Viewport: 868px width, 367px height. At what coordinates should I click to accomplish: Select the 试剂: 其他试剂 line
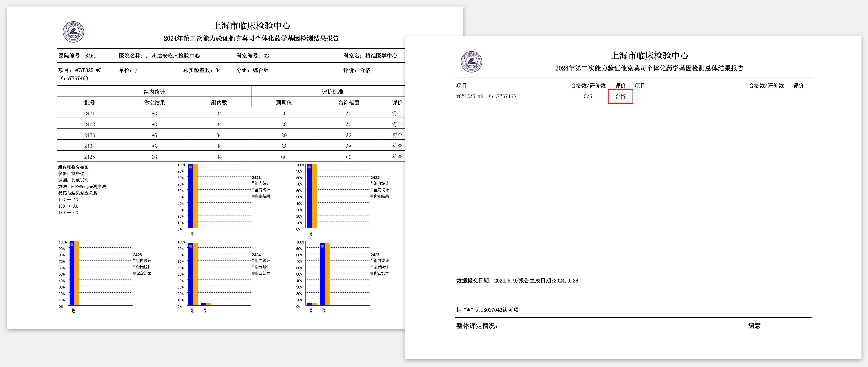pyautogui.click(x=73, y=180)
